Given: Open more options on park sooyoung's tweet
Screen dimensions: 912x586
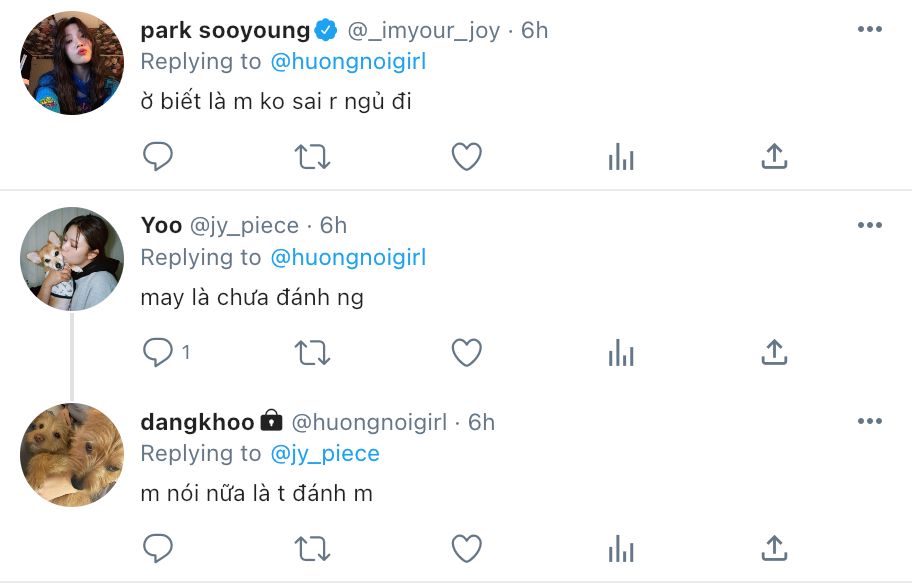Looking at the screenshot, I should [x=870, y=29].
